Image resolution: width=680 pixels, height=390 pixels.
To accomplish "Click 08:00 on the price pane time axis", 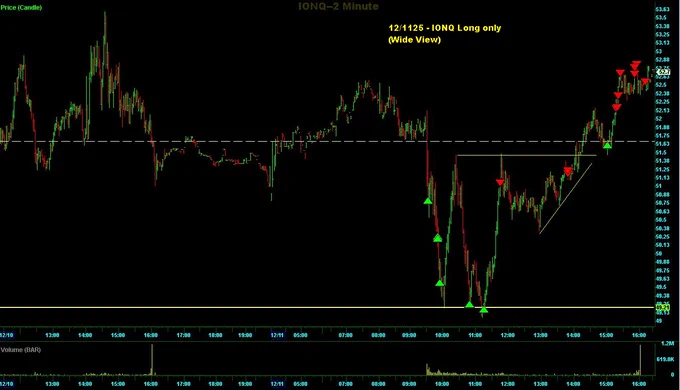I will pyautogui.click(x=379, y=335).
